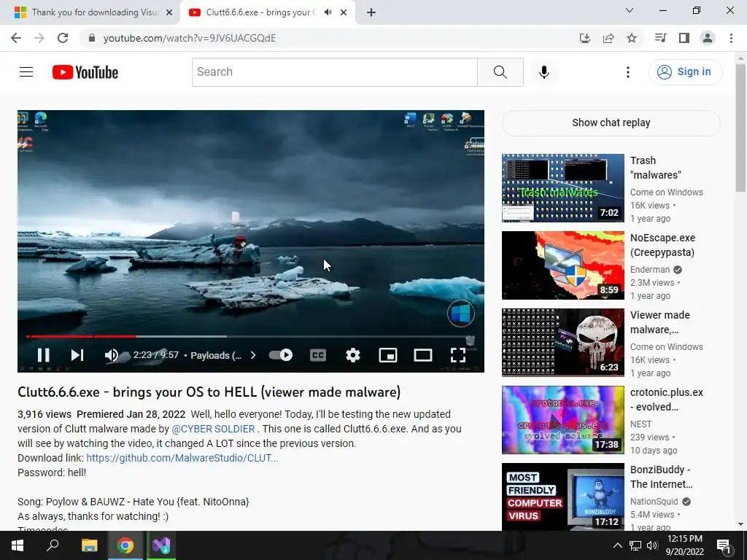Open the video settings gear
This screenshot has width=747, height=560.
[353, 355]
